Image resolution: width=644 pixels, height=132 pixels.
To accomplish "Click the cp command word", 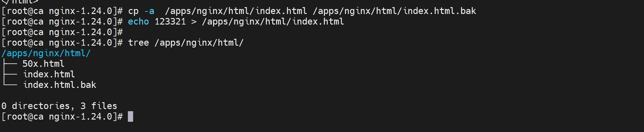I will pos(133,11).
